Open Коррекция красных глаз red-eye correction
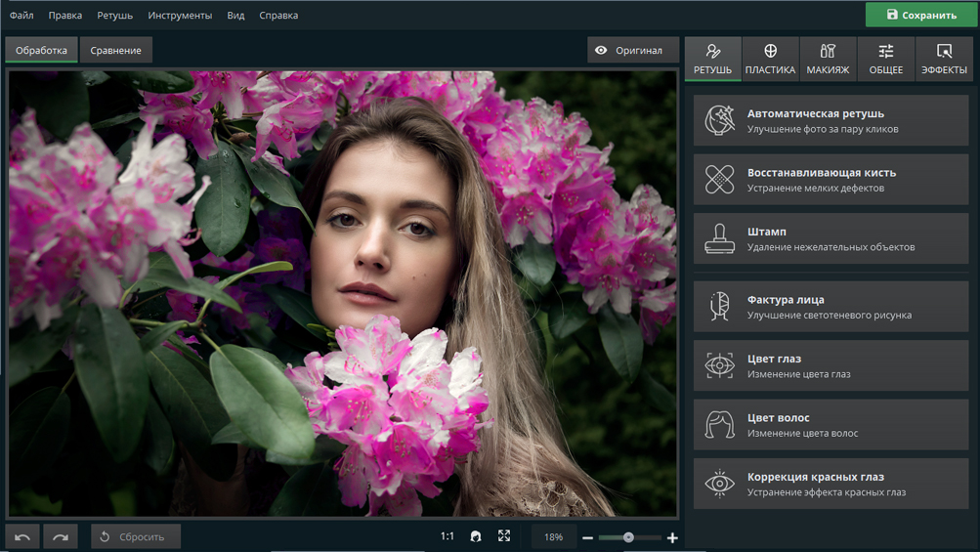The height and width of the screenshot is (552, 980). [831, 485]
